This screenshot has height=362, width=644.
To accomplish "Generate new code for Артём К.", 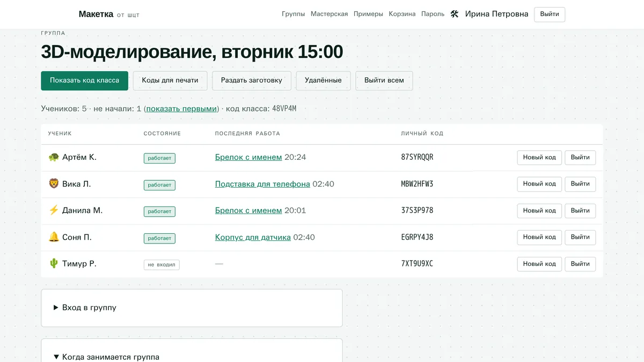I will tap(539, 158).
